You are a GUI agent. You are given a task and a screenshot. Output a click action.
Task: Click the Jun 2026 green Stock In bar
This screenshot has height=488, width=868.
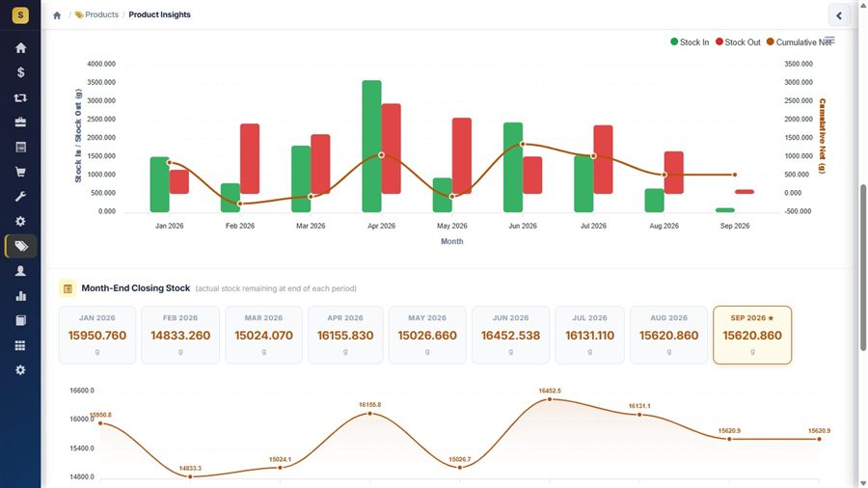click(513, 167)
